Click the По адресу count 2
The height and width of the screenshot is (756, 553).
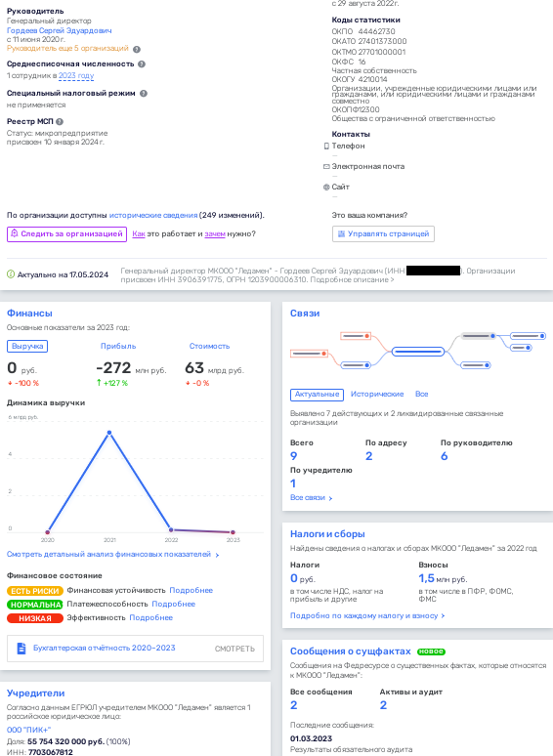point(368,456)
